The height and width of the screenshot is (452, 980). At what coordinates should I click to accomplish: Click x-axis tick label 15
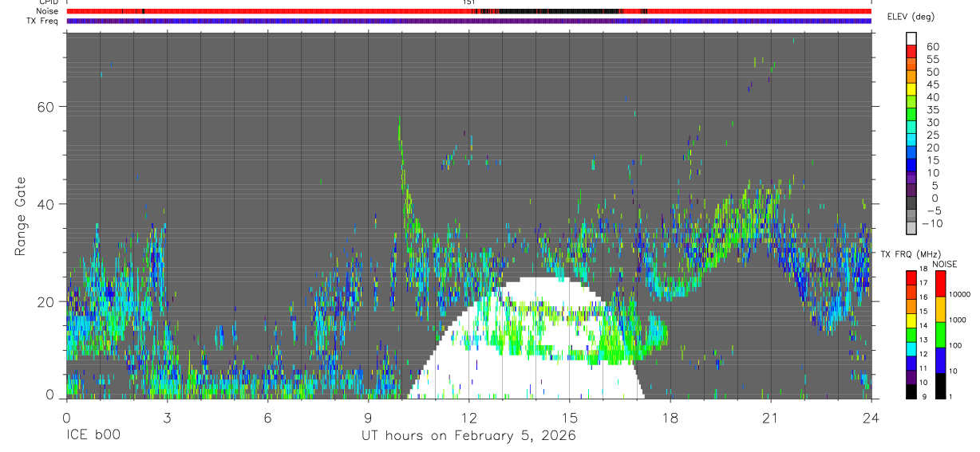point(569,417)
